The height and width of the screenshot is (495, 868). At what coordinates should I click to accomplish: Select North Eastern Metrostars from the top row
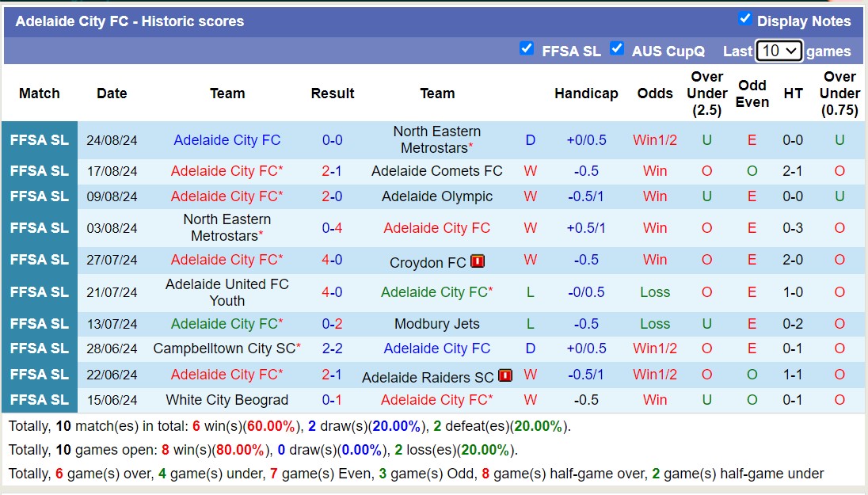coord(437,139)
